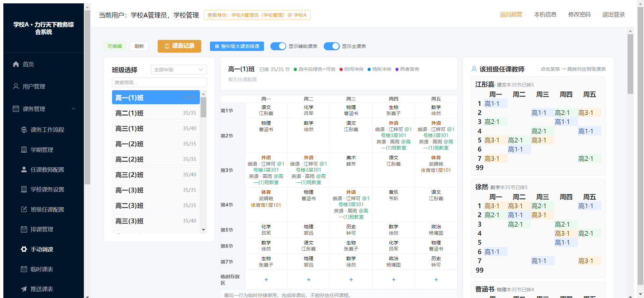Click 修改密码 link

click(x=579, y=14)
